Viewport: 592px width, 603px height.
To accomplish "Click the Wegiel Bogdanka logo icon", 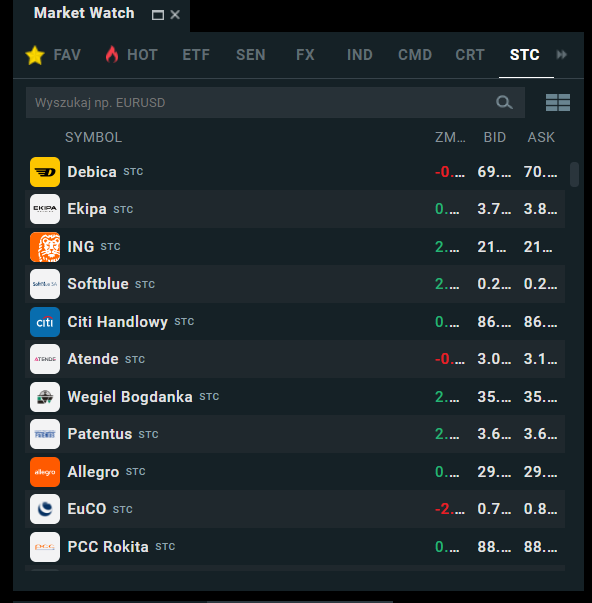I will click(45, 397).
